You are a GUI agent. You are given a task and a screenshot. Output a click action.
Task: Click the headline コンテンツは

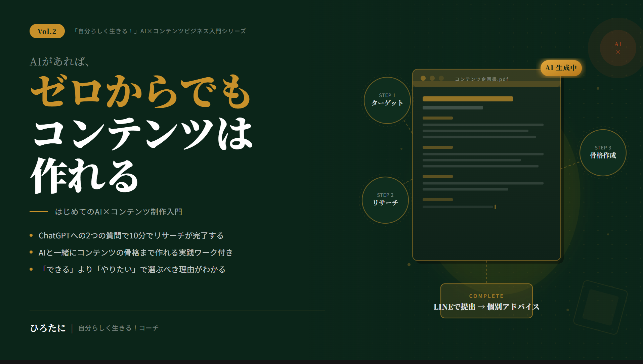pos(143,133)
